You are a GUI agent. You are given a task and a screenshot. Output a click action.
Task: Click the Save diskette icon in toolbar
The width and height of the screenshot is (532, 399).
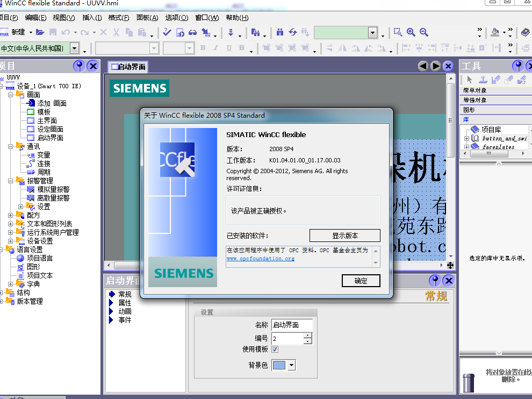click(x=53, y=32)
